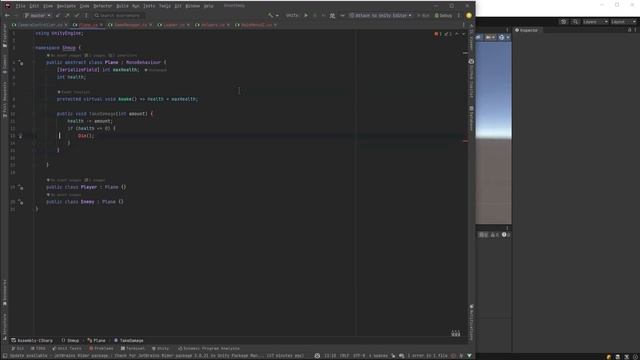Open the Pull Requests side panel
Screen dimensions: 640x360
click(x=4, y=100)
